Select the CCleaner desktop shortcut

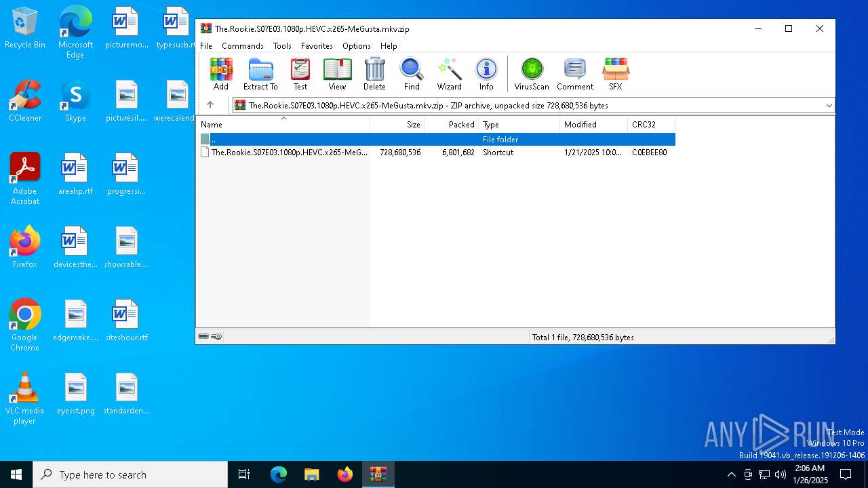(25, 101)
